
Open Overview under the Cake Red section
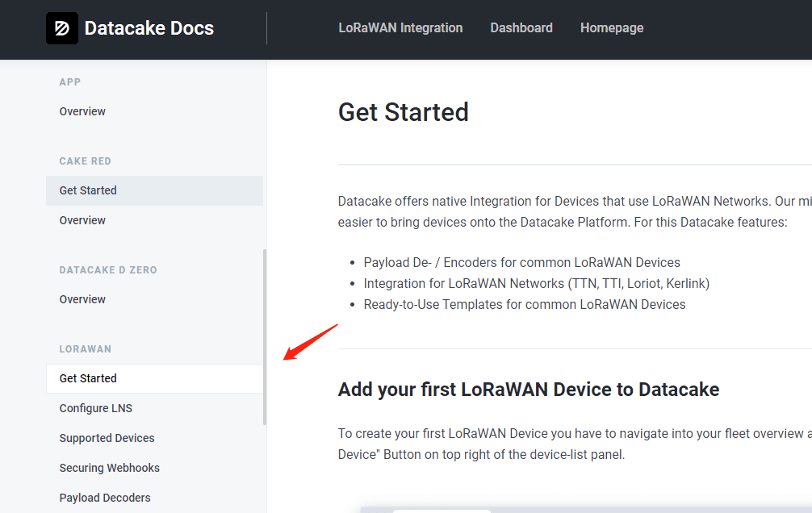tap(82, 220)
